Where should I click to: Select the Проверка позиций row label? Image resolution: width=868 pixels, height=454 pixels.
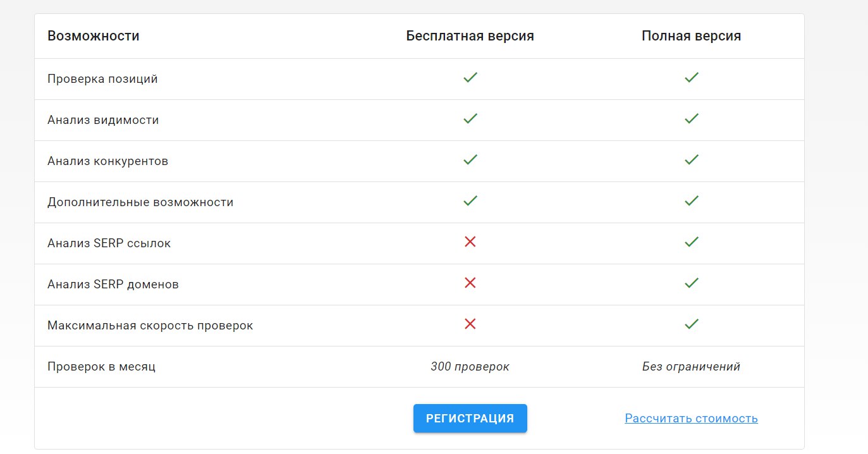coord(102,79)
